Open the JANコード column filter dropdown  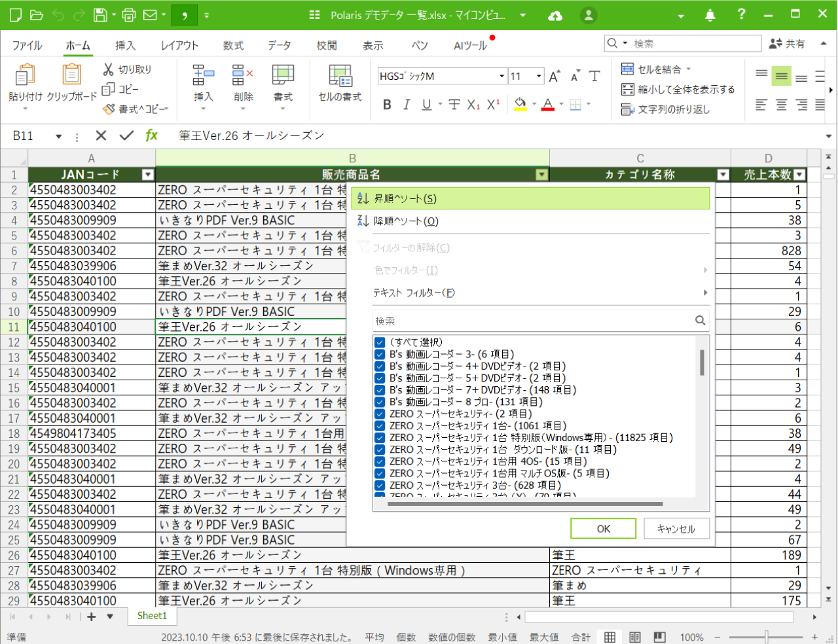148,175
